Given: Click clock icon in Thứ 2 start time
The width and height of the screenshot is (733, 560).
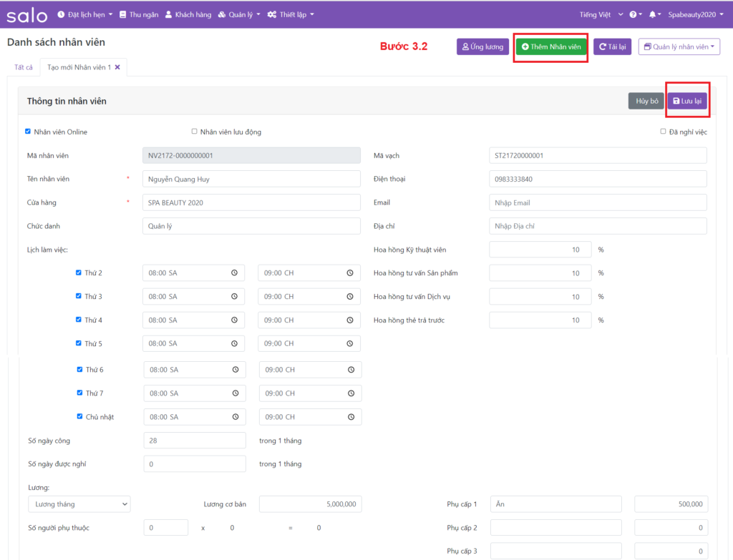Looking at the screenshot, I should tap(234, 273).
